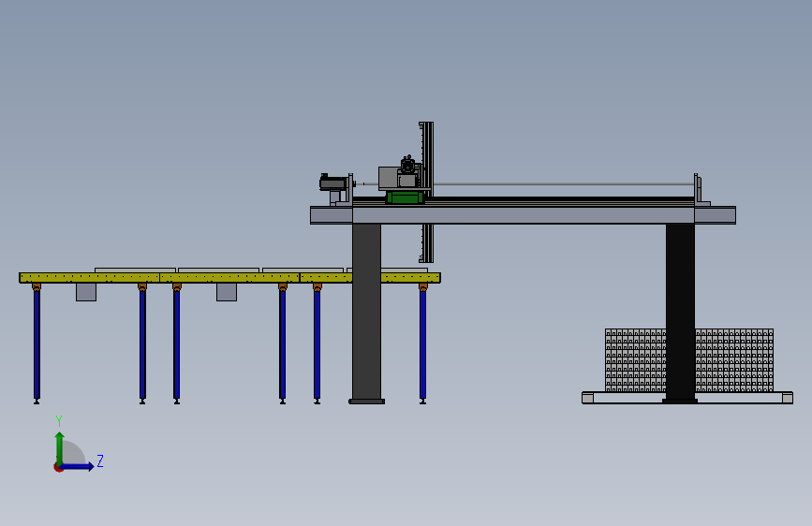This screenshot has height=526, width=812.
Task: Click the "Y" label of the triad
Action: tap(59, 421)
